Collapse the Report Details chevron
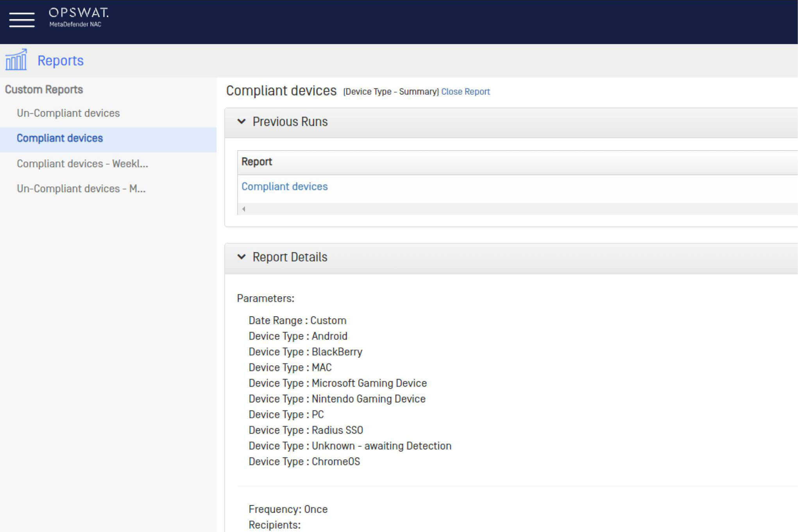Image resolution: width=798 pixels, height=532 pixels. (242, 257)
